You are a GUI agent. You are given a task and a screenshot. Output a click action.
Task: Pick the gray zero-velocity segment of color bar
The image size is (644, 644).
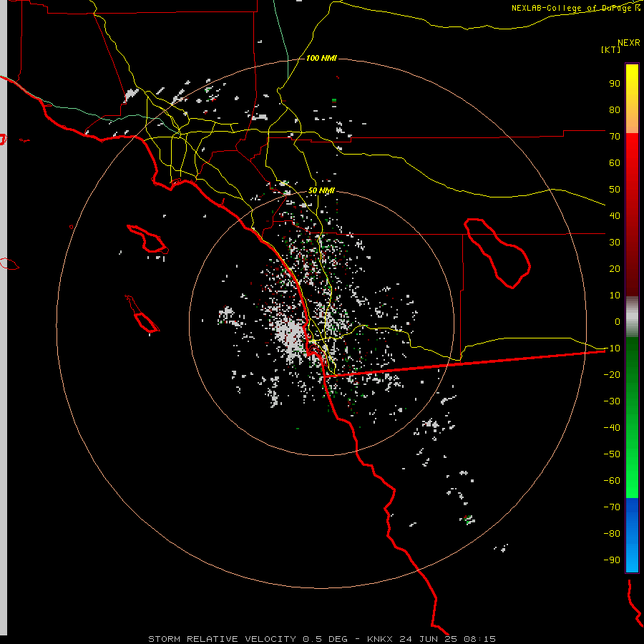(x=632, y=317)
